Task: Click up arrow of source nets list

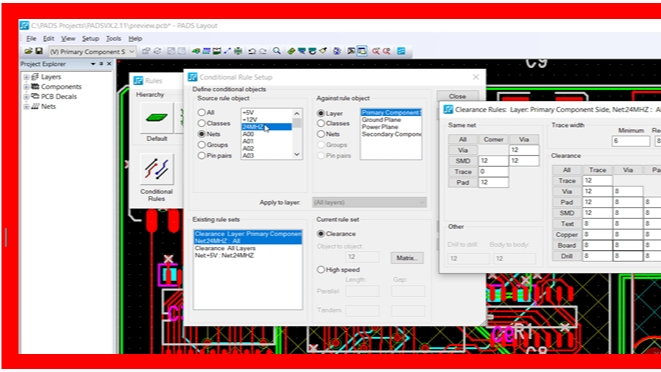Action: 297,113
